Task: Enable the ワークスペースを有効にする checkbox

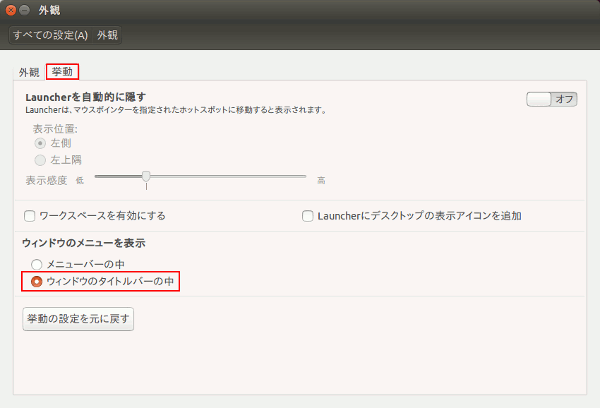Action: 30,215
